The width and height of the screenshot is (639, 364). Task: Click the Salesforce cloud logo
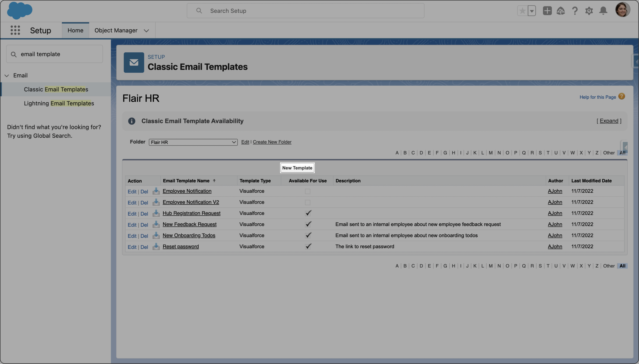(x=19, y=10)
